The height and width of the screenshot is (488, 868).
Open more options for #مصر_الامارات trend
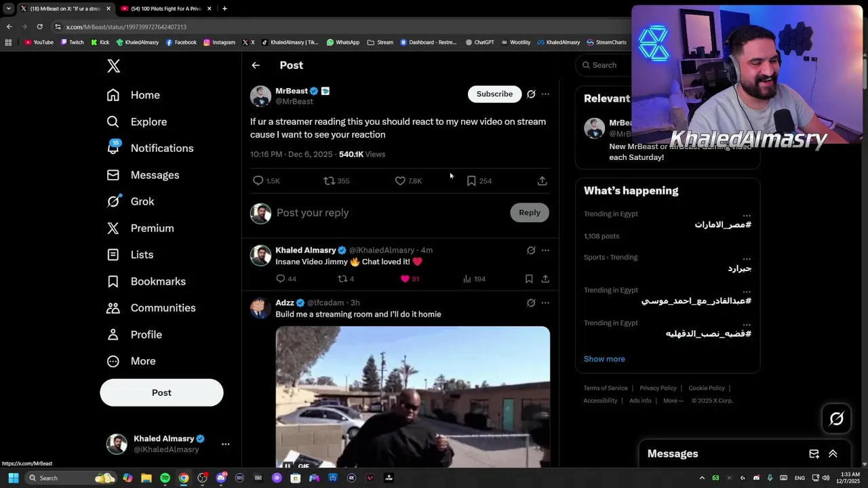[747, 215]
